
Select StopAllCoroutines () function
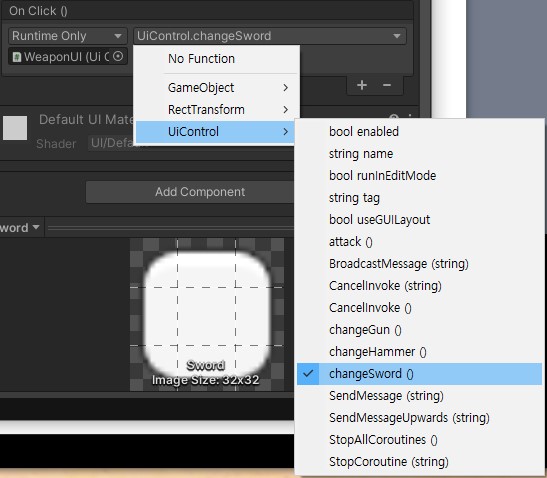coord(419,440)
